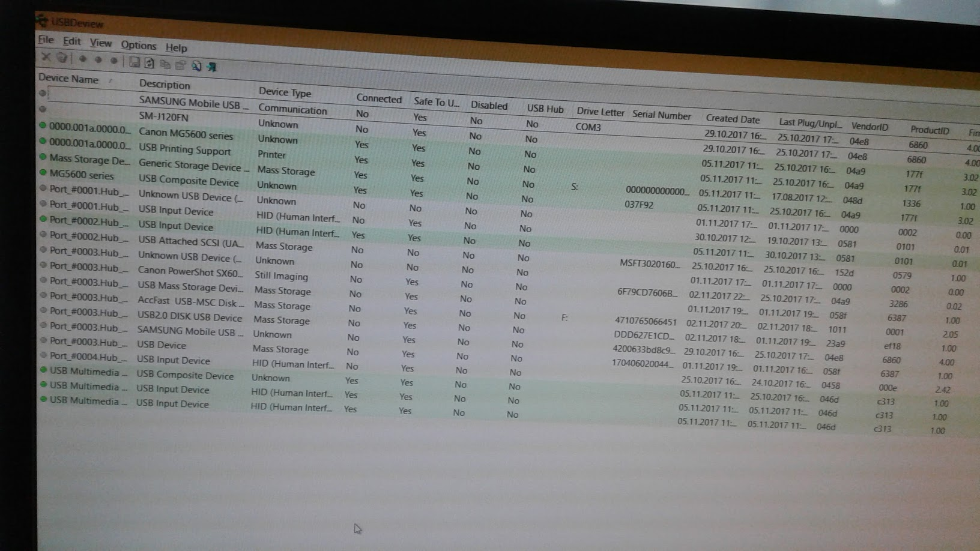The height and width of the screenshot is (551, 980).
Task: Open the Edit menu
Action: (71, 41)
